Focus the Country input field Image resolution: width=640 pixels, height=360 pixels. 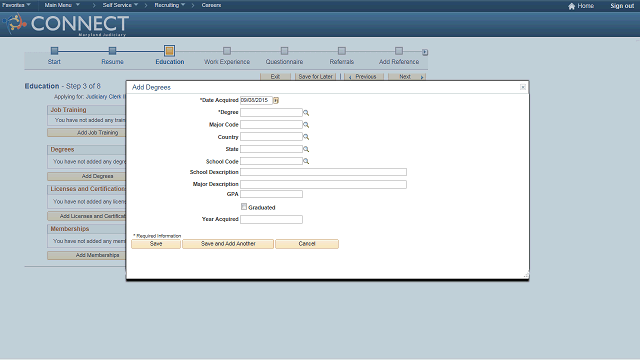271,137
